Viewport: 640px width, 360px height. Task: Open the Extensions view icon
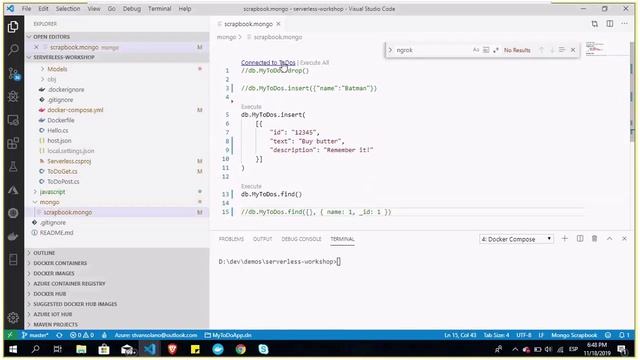coord(13,143)
